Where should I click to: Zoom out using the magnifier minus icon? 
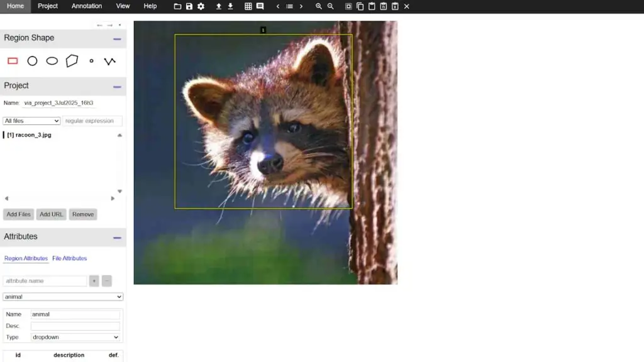coord(331,6)
